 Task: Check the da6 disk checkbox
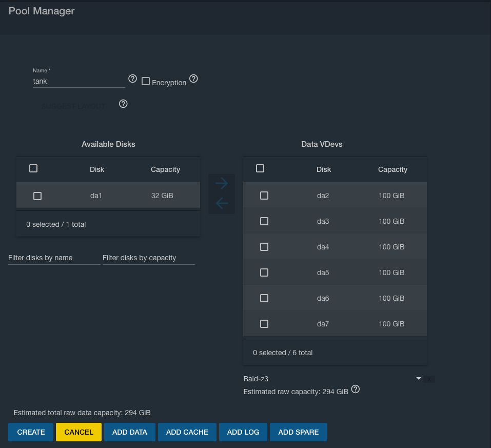pyautogui.click(x=264, y=298)
